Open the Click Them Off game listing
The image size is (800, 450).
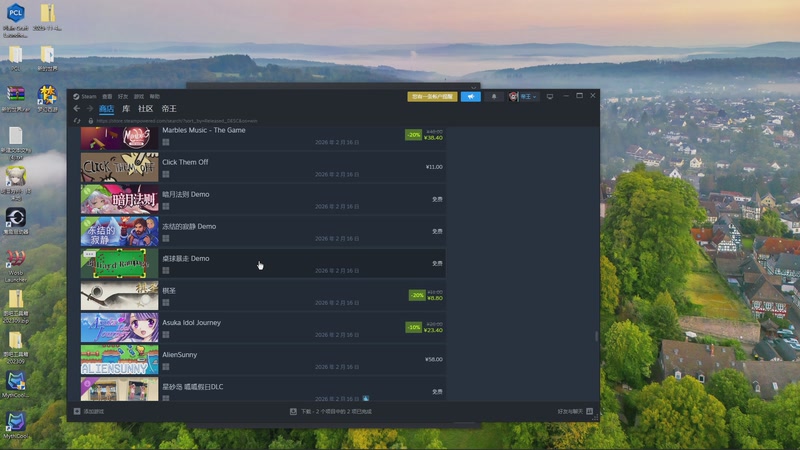point(263,167)
